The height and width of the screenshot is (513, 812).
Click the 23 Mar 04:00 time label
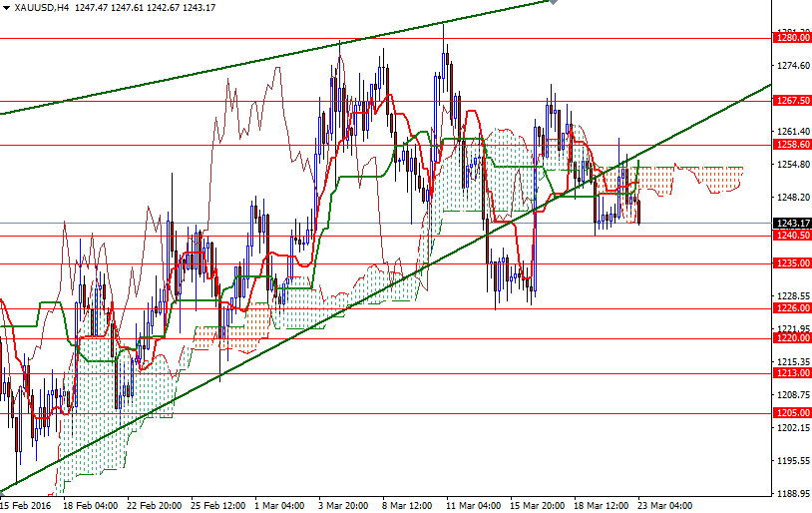point(666,505)
